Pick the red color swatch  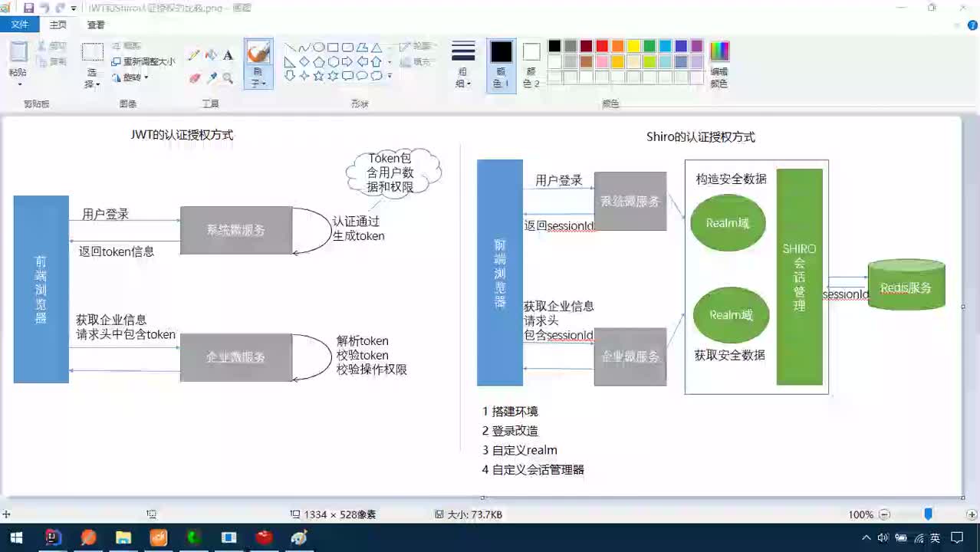(x=602, y=46)
